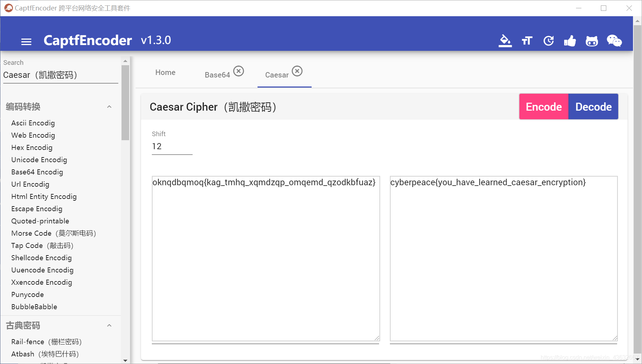Click the decoded output textarea

tap(504, 258)
